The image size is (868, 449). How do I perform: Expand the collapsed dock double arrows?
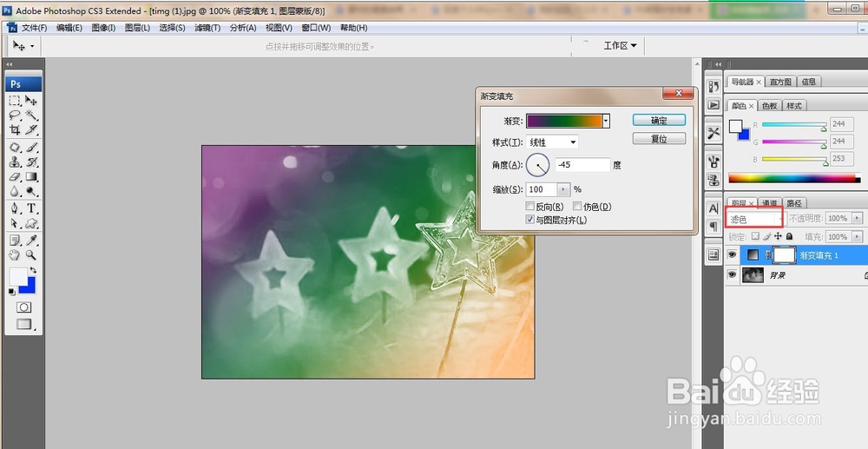tap(718, 64)
